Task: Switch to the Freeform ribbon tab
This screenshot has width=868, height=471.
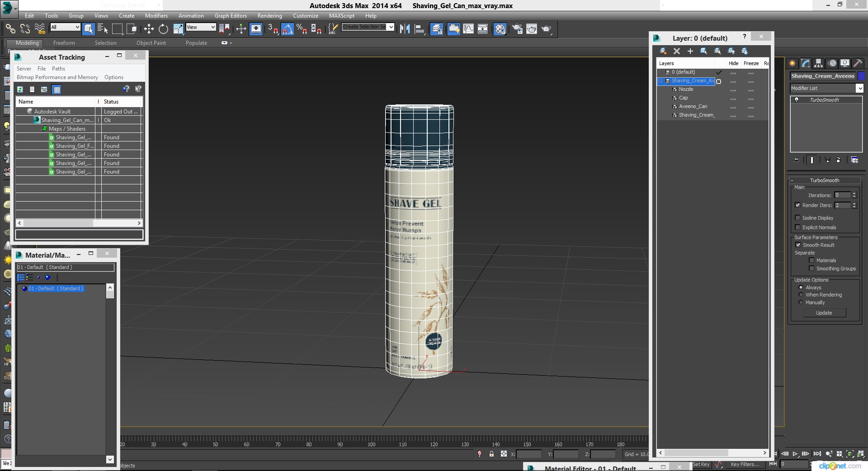Action: point(64,43)
